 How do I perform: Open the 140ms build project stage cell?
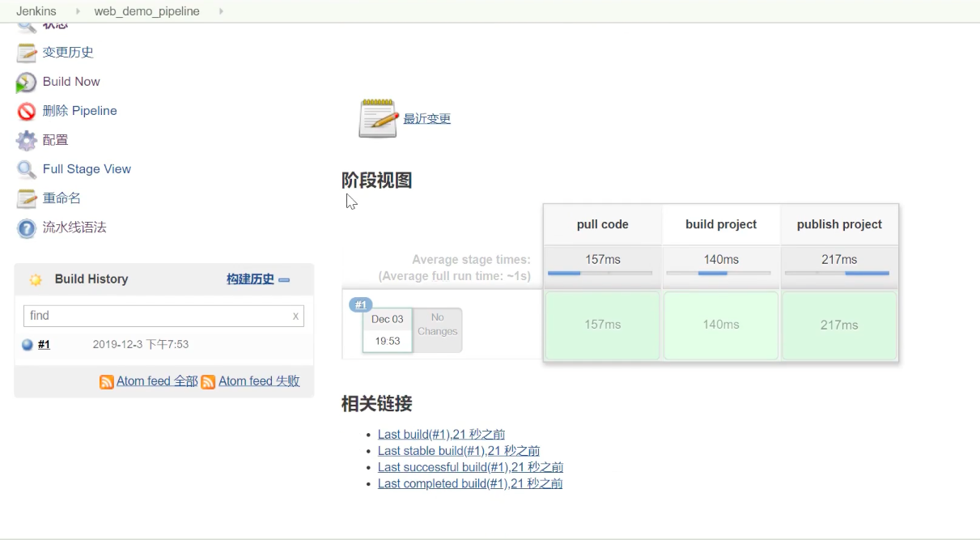pos(721,325)
